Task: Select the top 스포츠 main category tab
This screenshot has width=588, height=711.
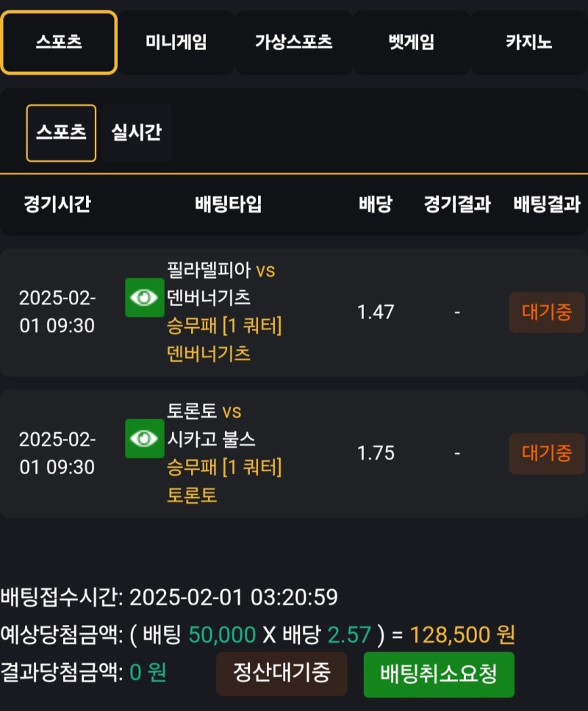Action: click(x=59, y=43)
